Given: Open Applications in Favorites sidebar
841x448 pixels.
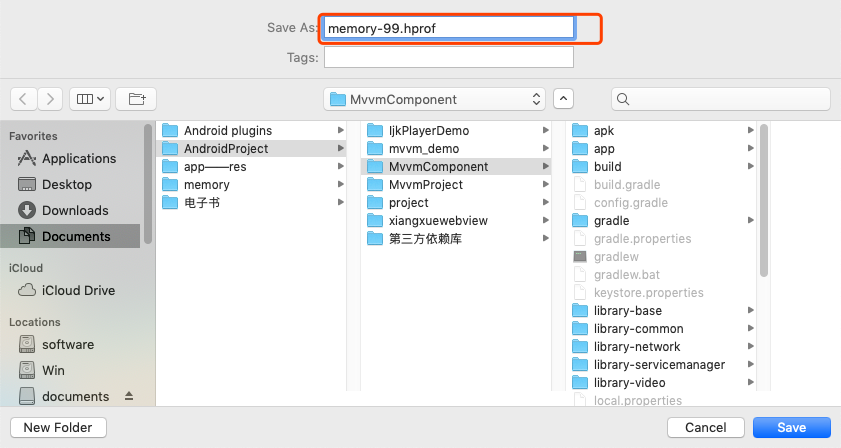Looking at the screenshot, I should pyautogui.click(x=67, y=158).
